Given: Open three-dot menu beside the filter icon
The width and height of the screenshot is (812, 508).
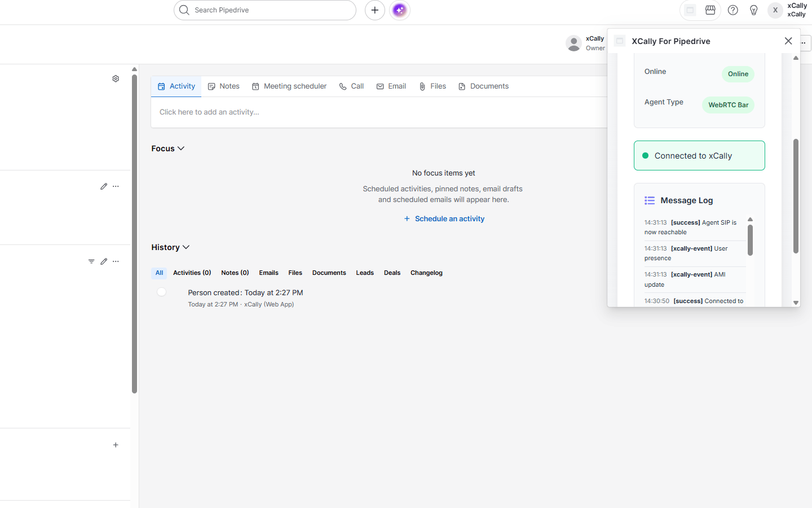Looking at the screenshot, I should 116,261.
